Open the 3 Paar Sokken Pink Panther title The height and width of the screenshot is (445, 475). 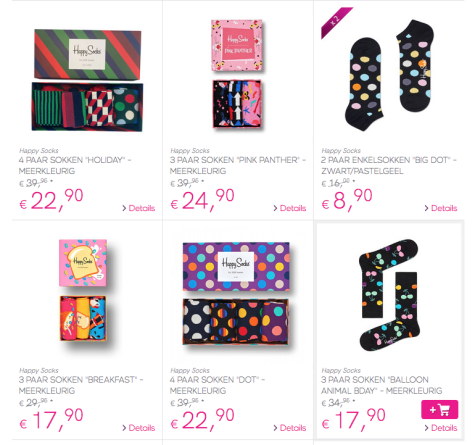click(238, 166)
